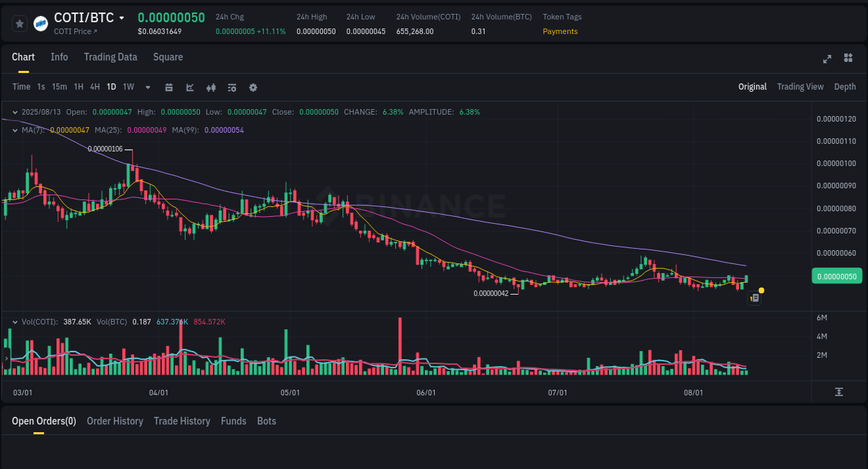
Task: Favorite the COTI/BTC pair with the star icon
Action: (x=19, y=23)
